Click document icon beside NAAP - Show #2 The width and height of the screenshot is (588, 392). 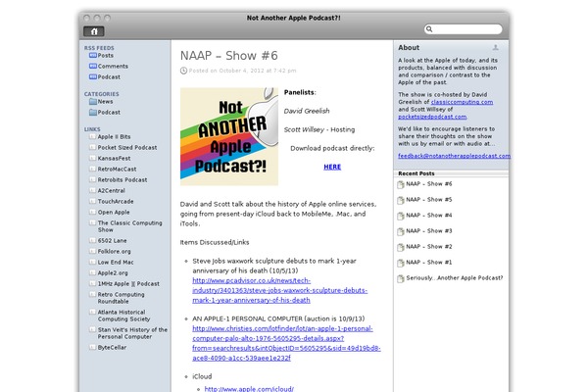pos(401,247)
